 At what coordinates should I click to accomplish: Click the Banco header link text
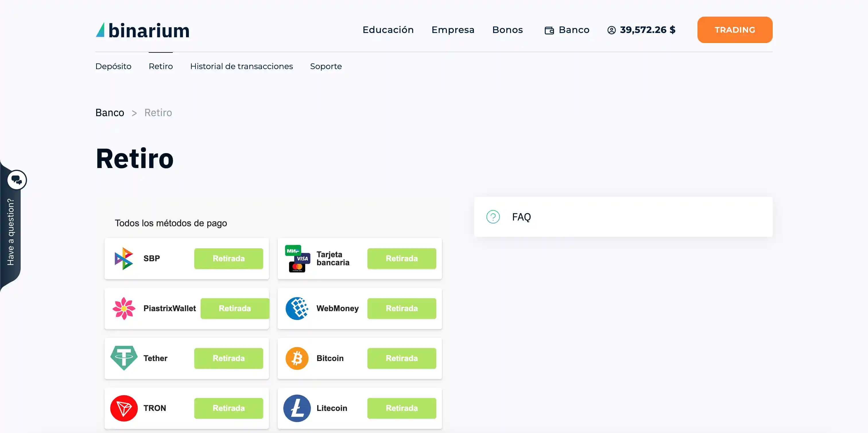pos(574,30)
